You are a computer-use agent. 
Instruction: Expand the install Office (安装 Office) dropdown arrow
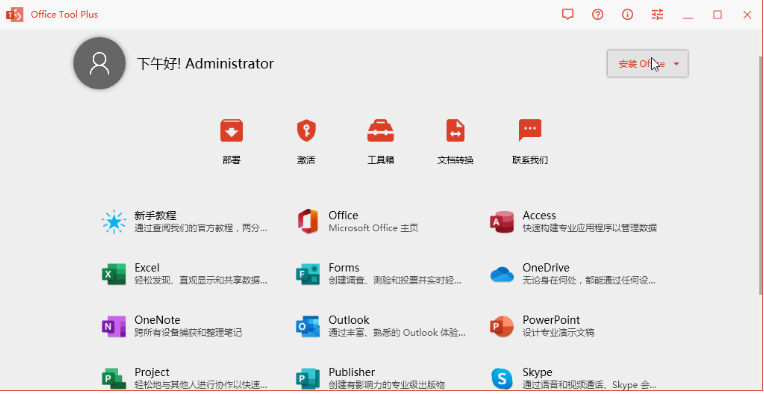coord(676,64)
